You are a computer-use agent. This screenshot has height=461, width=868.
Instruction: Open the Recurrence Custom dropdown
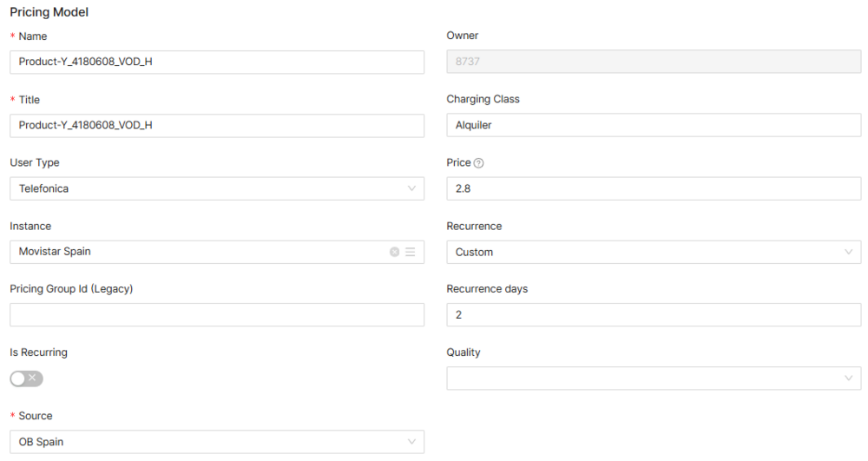pos(653,252)
